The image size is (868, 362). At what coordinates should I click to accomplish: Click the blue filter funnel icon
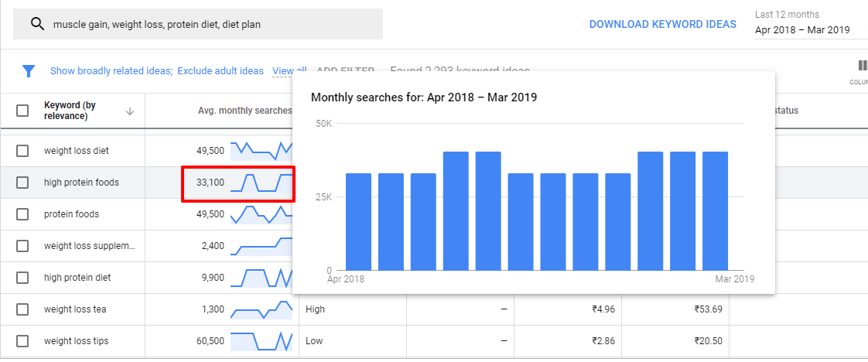pyautogui.click(x=29, y=71)
